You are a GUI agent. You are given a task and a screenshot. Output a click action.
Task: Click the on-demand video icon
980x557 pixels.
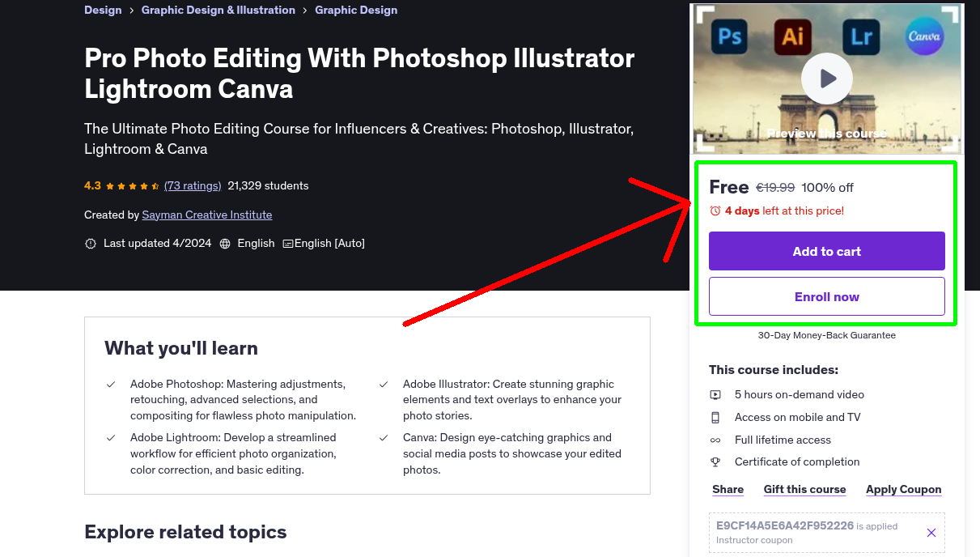click(715, 395)
